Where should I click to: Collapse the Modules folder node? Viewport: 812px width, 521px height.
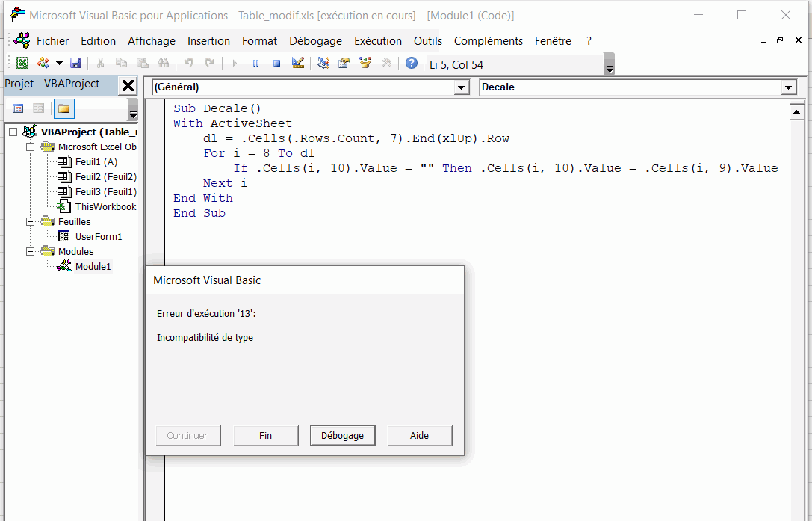tap(31, 251)
